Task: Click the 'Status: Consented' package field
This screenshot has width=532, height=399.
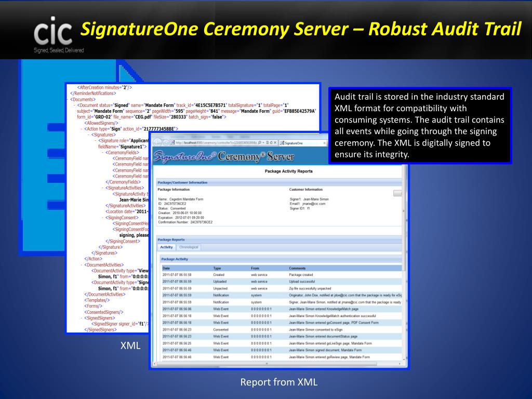Action: (172, 209)
